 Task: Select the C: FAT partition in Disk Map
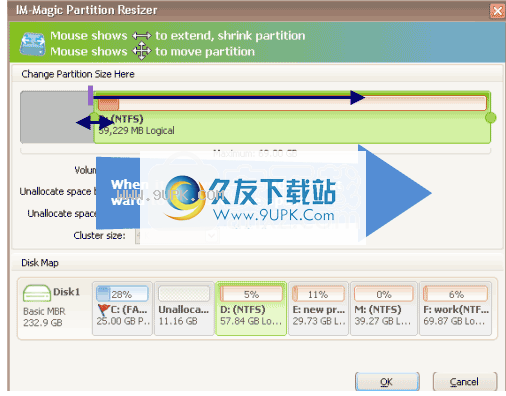point(122,308)
